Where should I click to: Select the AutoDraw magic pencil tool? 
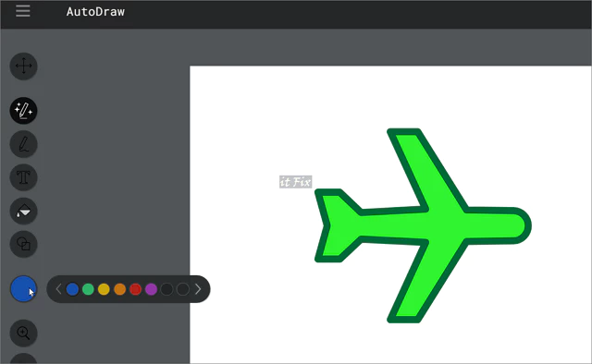23,111
